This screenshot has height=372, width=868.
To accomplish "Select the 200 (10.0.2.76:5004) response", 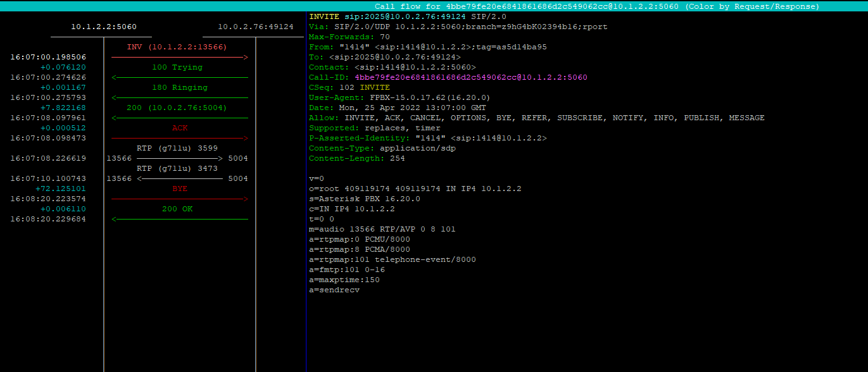I will coord(176,108).
